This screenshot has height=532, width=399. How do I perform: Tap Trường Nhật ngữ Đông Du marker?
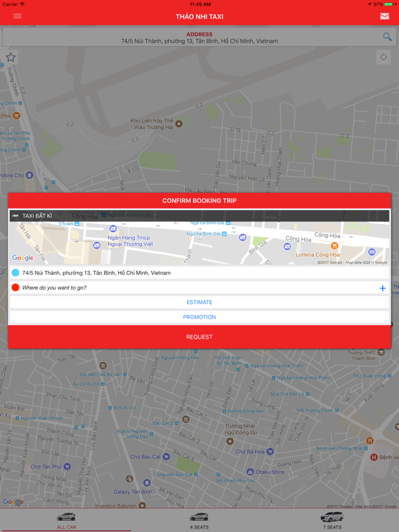coord(230,441)
